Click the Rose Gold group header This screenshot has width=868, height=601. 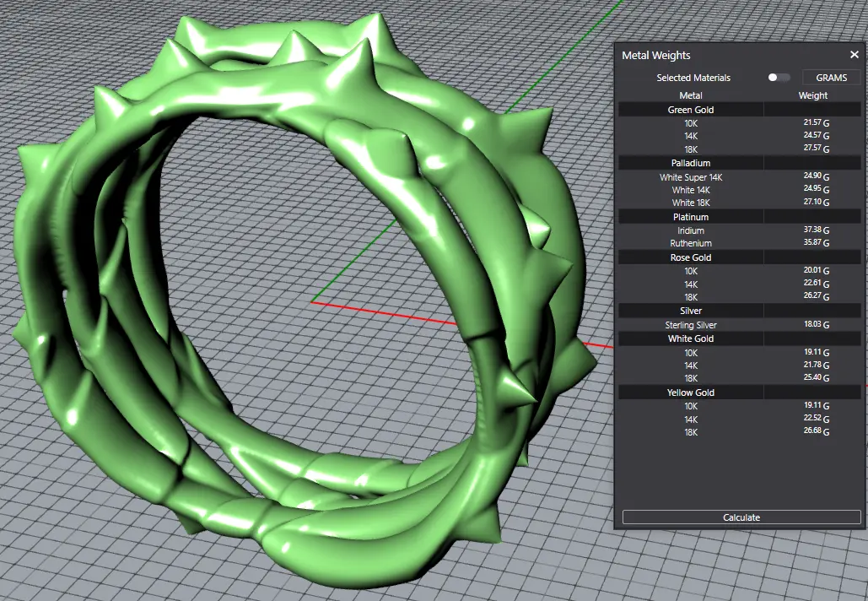(x=691, y=257)
